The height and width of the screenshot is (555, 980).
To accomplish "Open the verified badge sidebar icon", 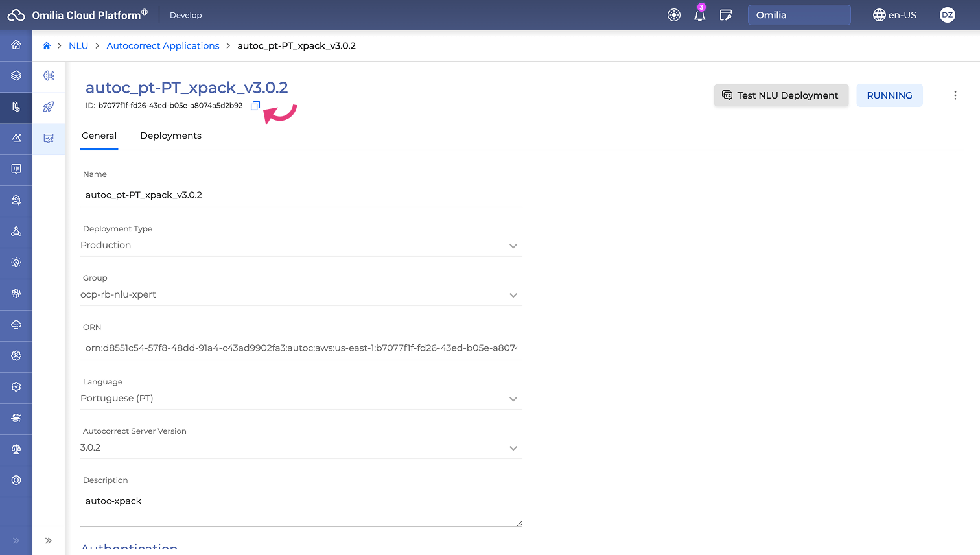I will pos(16,387).
